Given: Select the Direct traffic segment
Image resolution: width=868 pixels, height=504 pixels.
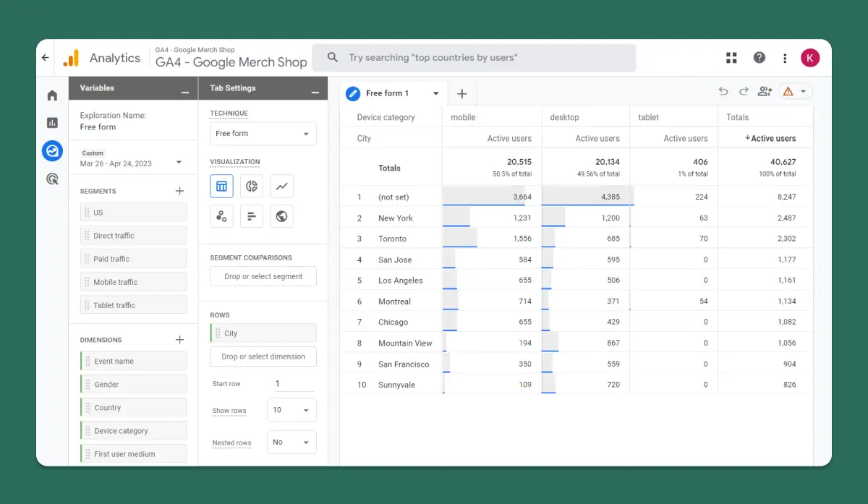Looking at the screenshot, I should 133,236.
